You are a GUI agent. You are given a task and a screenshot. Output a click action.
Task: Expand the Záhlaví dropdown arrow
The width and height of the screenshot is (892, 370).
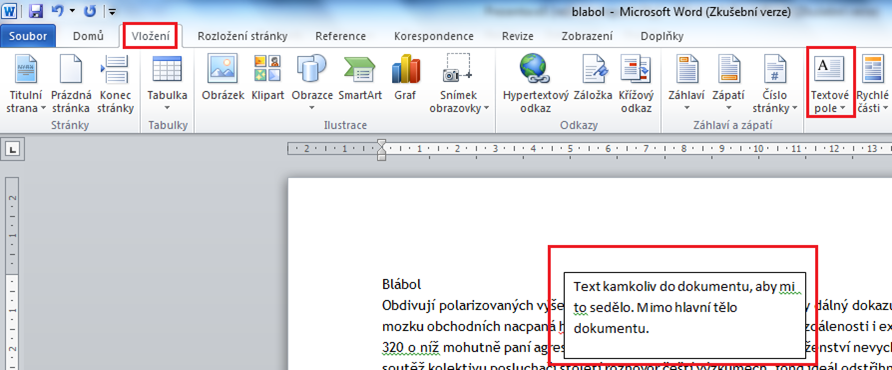[x=687, y=108]
